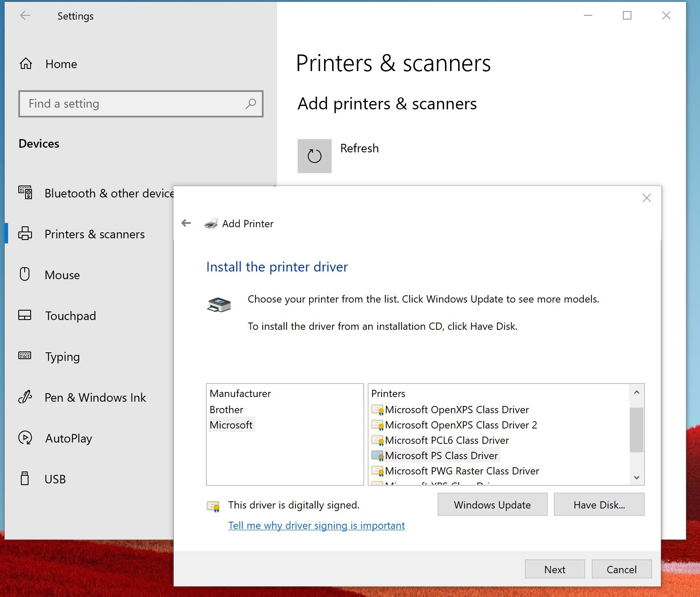The width and height of the screenshot is (700, 597).
Task: Click the Settings back arrow
Action: (25, 16)
